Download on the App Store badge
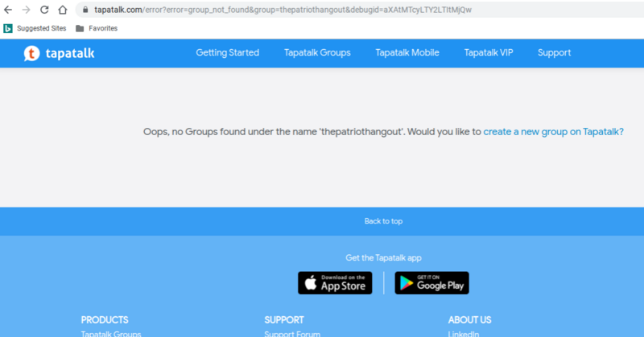 (x=335, y=283)
